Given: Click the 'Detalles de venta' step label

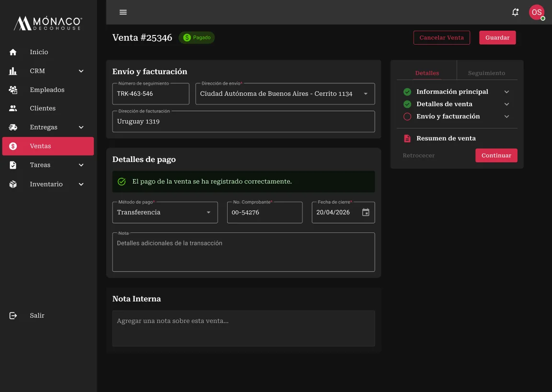Looking at the screenshot, I should click(444, 104).
